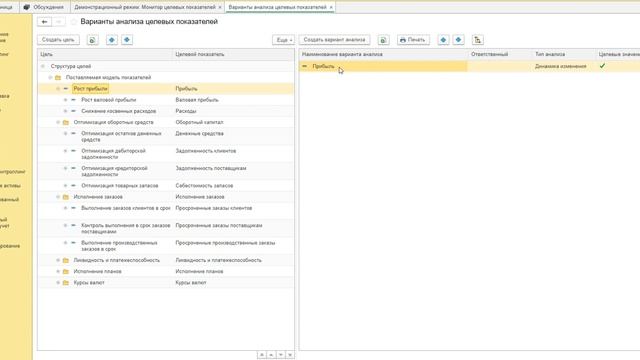Image resolution: width=640 pixels, height=360 pixels.
Task: Click the forward arrow navigation button
Action: click(58, 22)
